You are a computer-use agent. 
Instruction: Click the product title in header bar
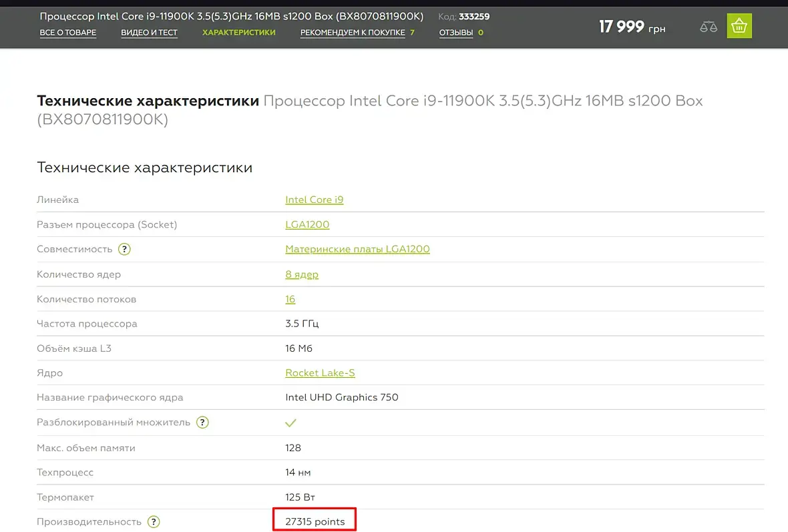(x=231, y=16)
